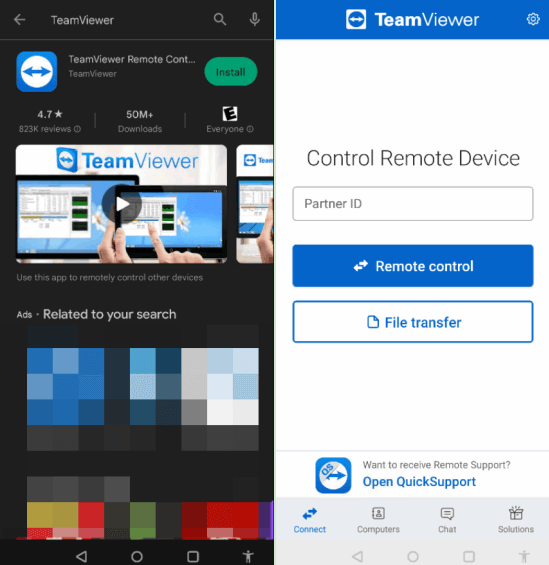
Task: Start Remote control session
Action: [413, 266]
